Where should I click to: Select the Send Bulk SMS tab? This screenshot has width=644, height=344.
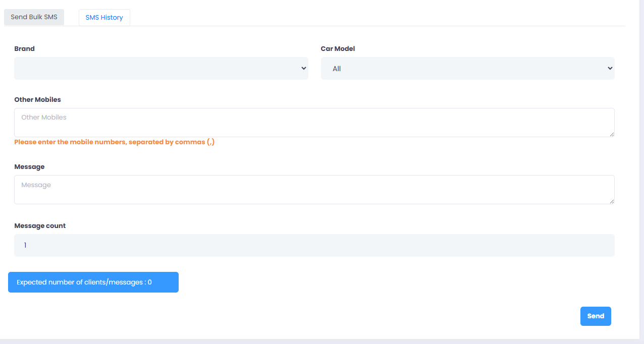[x=34, y=17]
